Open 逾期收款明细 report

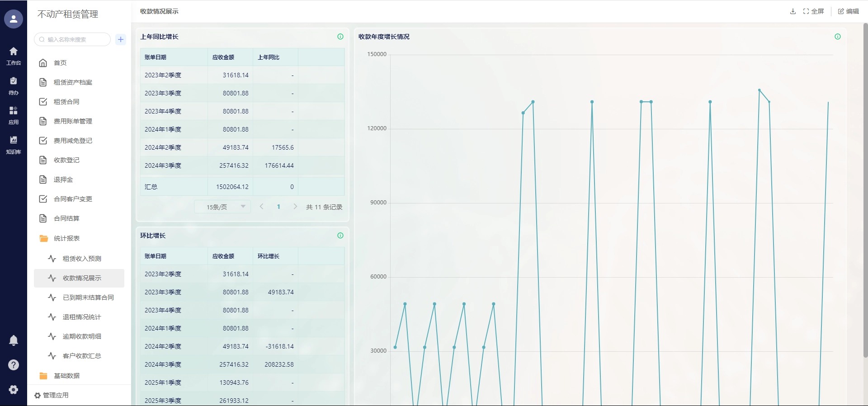[x=82, y=336]
